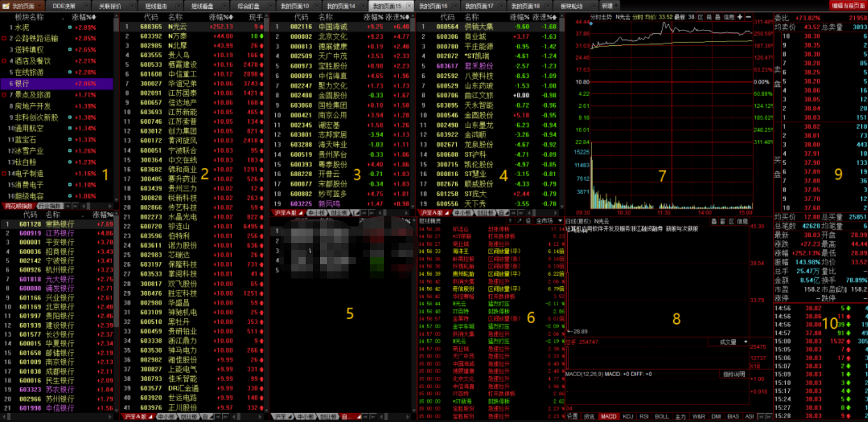
Task: Select the BOLL indicator tab
Action: (662, 417)
